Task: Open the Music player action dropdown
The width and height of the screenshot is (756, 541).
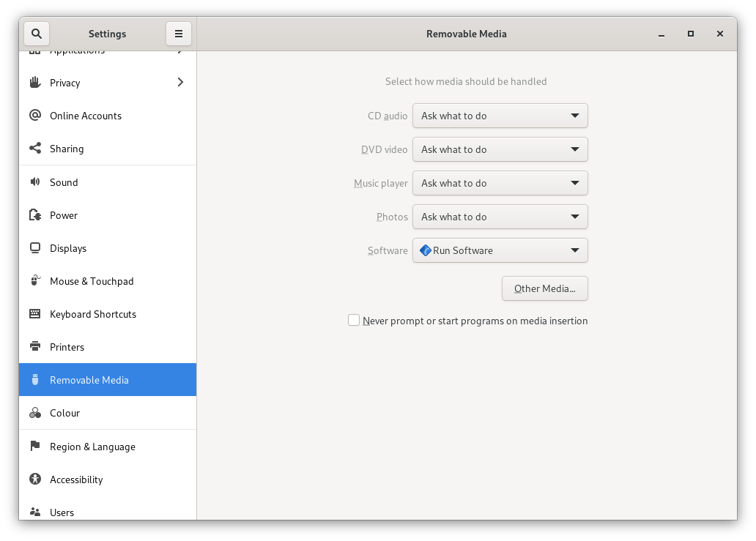Action: point(500,183)
